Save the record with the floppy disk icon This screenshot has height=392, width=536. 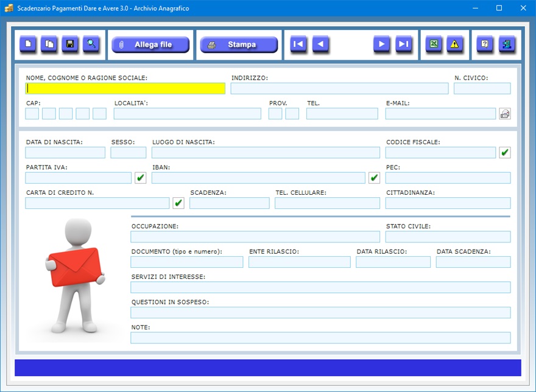(x=70, y=44)
